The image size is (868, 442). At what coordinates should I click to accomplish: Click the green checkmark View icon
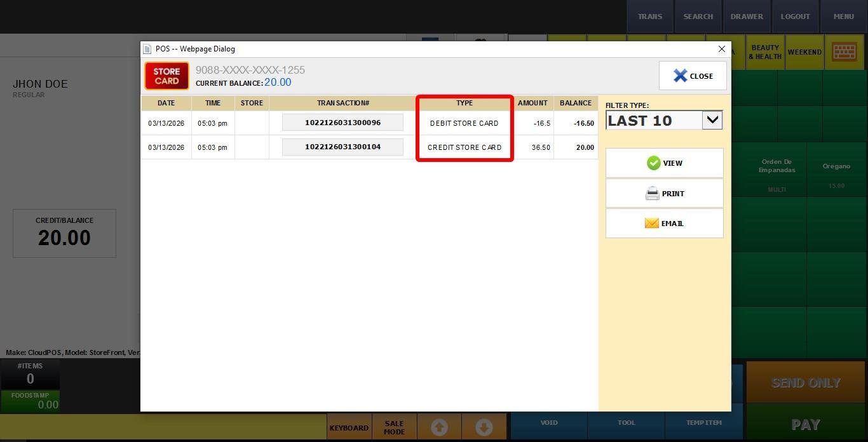coord(653,163)
